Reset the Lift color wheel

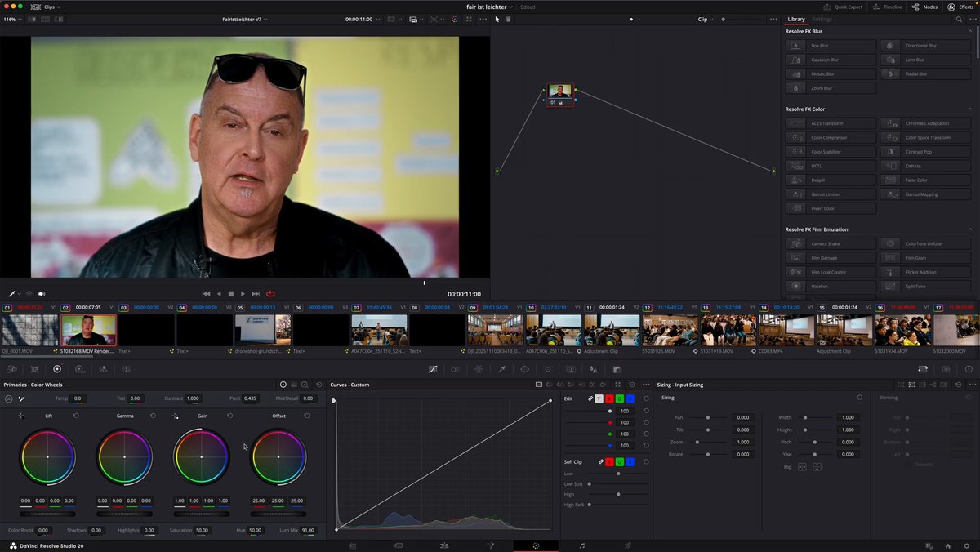coord(76,416)
